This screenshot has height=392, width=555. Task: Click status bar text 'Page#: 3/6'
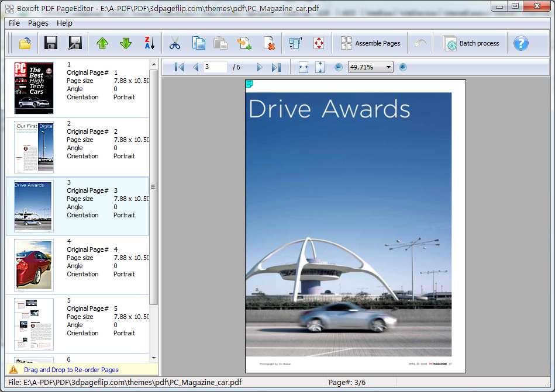coord(347,383)
